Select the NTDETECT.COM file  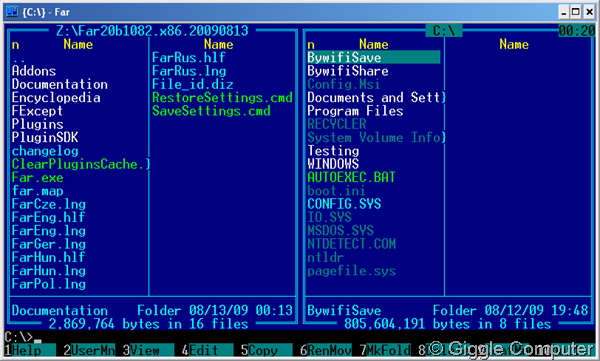coord(351,244)
